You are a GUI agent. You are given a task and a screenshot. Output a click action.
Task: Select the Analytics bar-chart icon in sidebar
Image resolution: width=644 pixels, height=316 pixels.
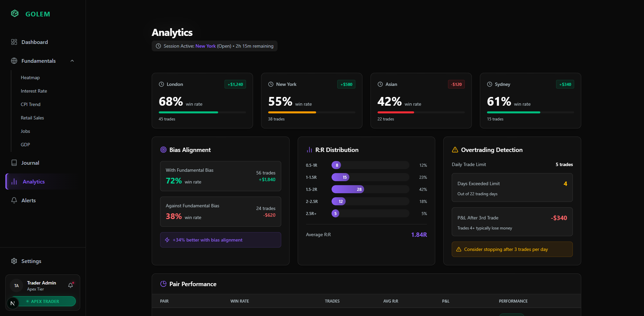14,181
